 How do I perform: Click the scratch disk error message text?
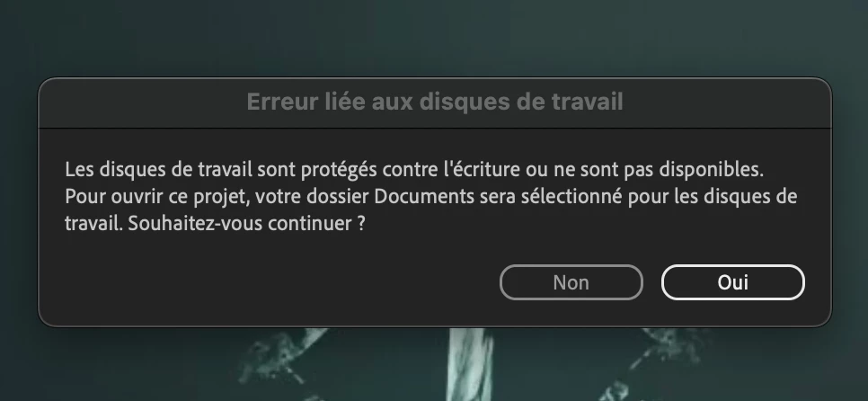430,197
